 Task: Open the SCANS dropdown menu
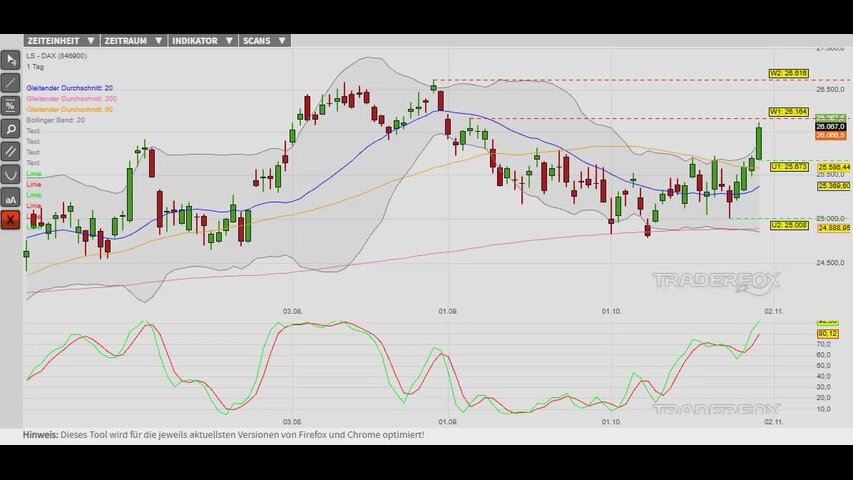point(264,41)
